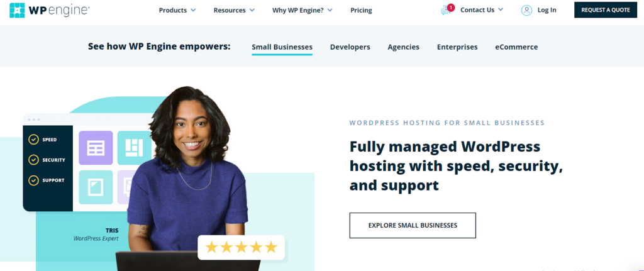
Task: Click the Request a Quote button
Action: [606, 10]
